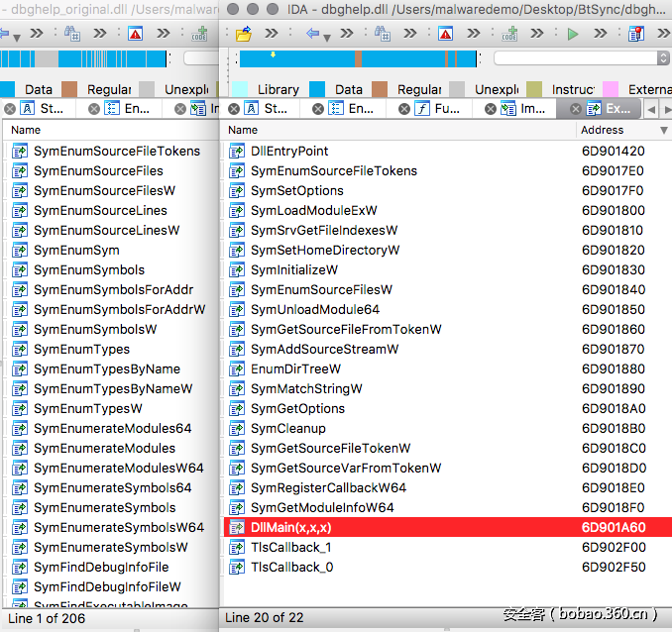Click the open file folder icon in IDA toolbar
This screenshot has width=672, height=632.
pyautogui.click(x=244, y=33)
